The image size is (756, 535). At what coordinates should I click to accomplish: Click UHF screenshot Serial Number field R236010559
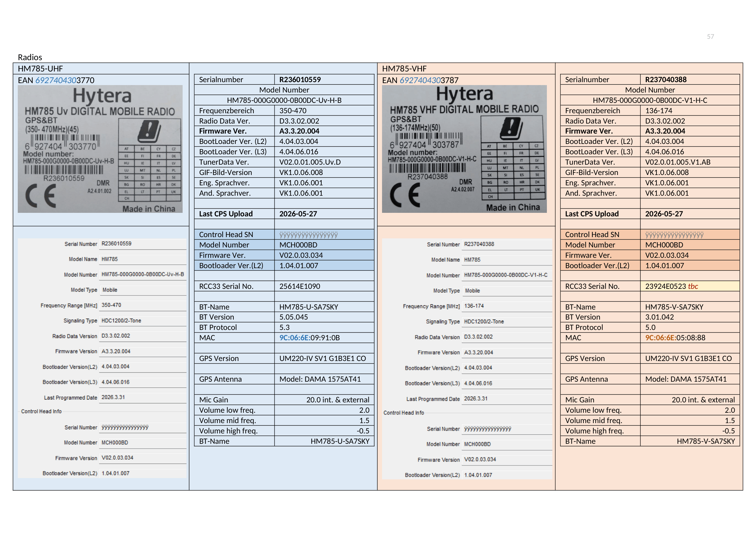(x=143, y=244)
